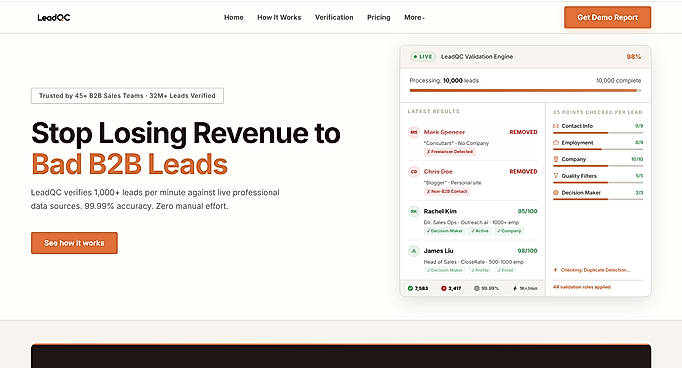
Task: Click the LeadQC Validation Engine title
Action: 477,57
